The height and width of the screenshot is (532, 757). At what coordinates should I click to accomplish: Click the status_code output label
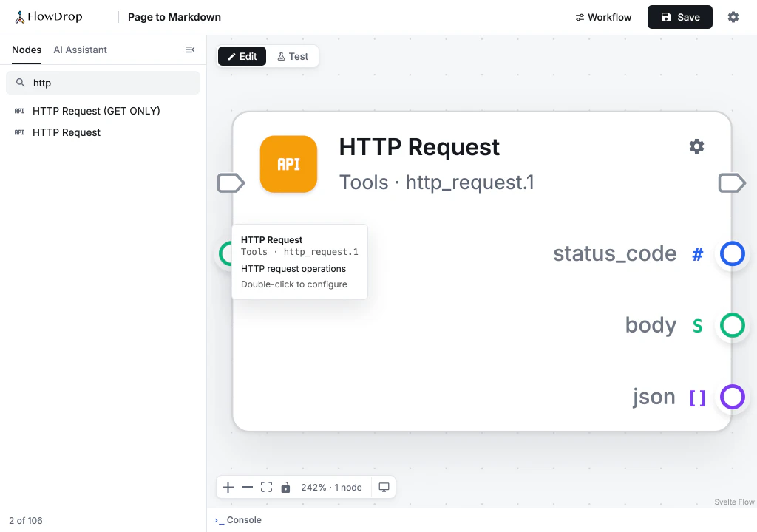(614, 253)
